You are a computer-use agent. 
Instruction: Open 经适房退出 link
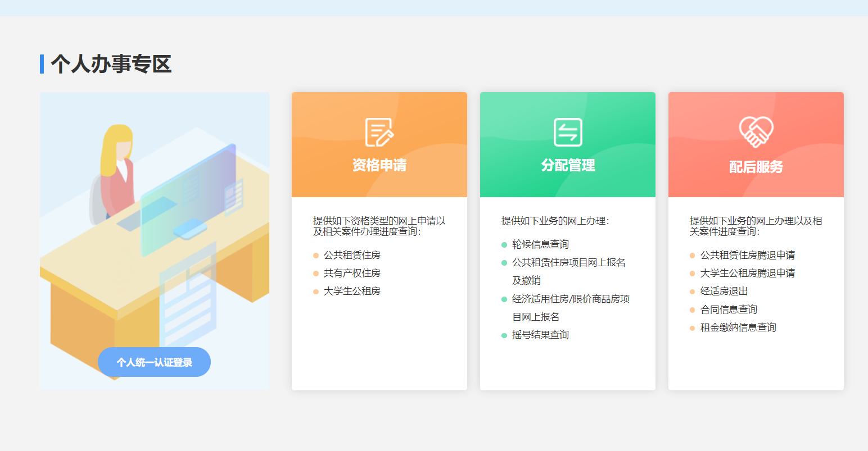click(x=724, y=291)
